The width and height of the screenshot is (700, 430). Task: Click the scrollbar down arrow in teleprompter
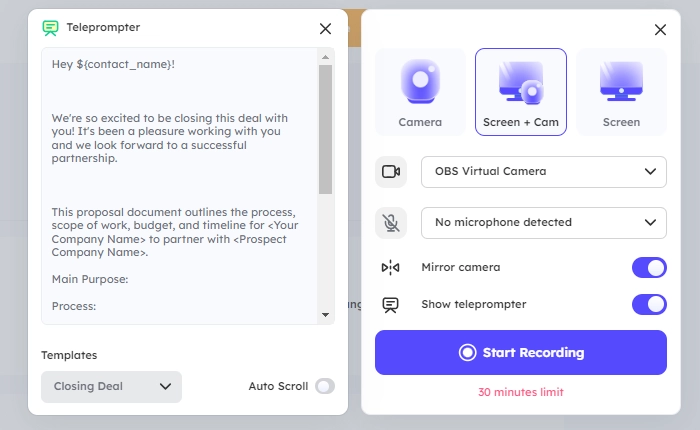click(x=325, y=315)
